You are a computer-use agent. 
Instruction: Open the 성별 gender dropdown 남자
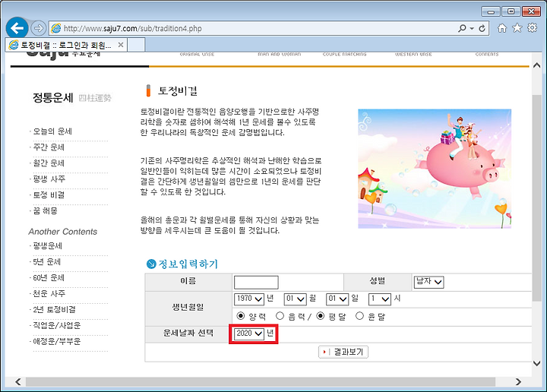tap(428, 282)
